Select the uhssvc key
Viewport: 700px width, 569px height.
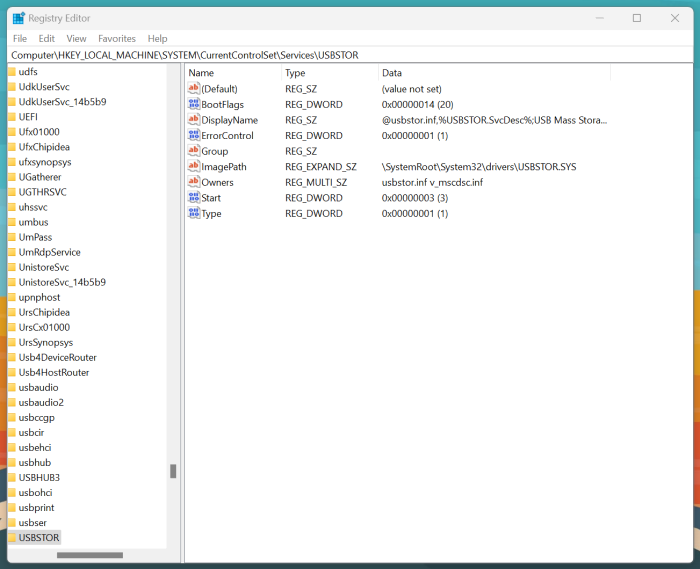point(33,207)
